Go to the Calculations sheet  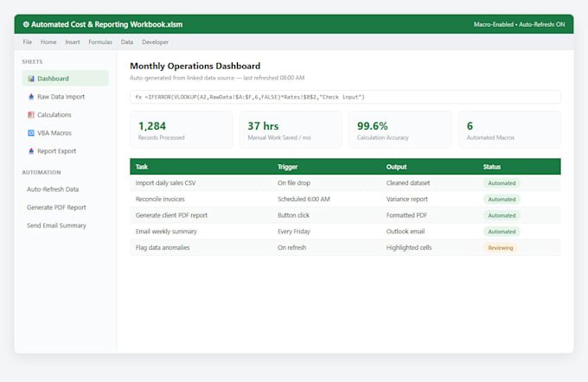tap(65, 115)
